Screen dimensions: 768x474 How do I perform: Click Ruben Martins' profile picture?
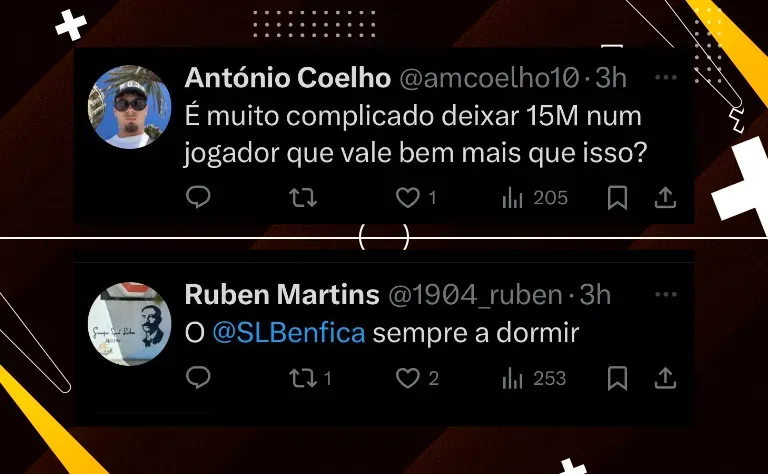[x=130, y=324]
